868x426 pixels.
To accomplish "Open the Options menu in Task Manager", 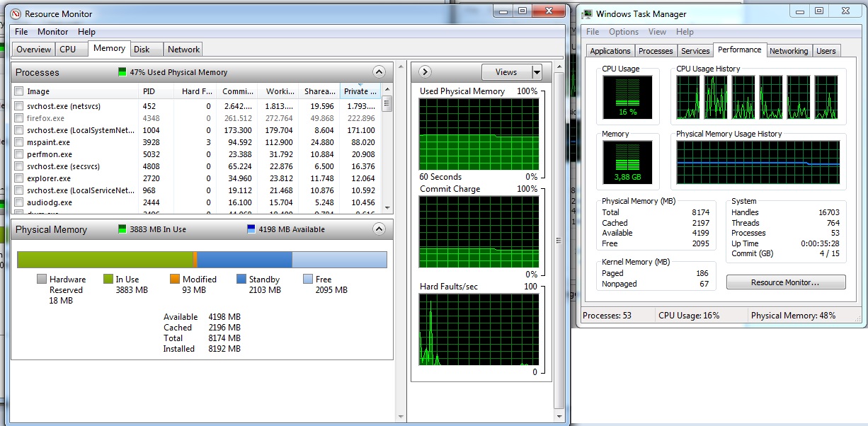I will click(624, 32).
